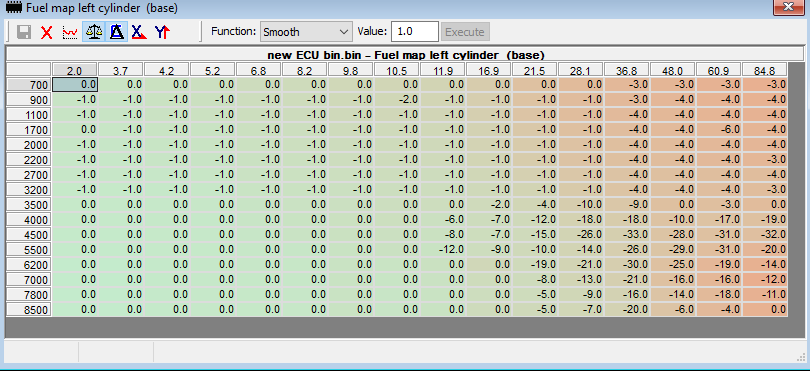Select column header 84.8
Screen dimensions: 810x371
765,70
